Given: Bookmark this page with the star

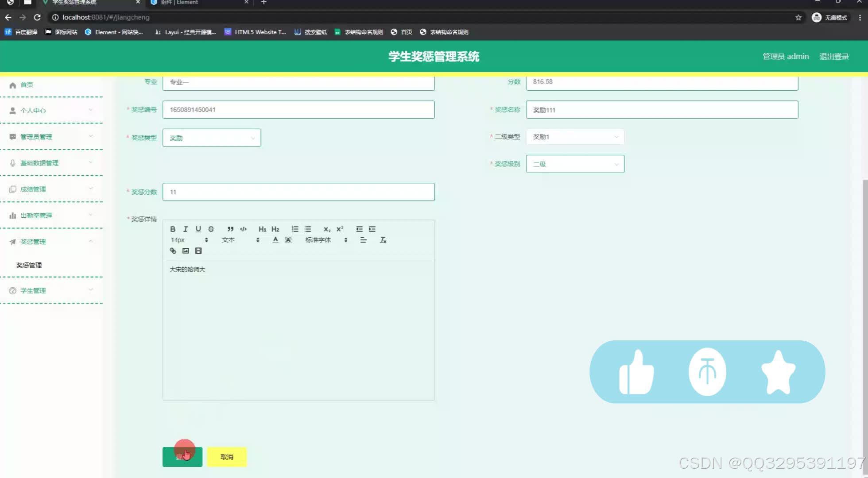Looking at the screenshot, I should (798, 17).
